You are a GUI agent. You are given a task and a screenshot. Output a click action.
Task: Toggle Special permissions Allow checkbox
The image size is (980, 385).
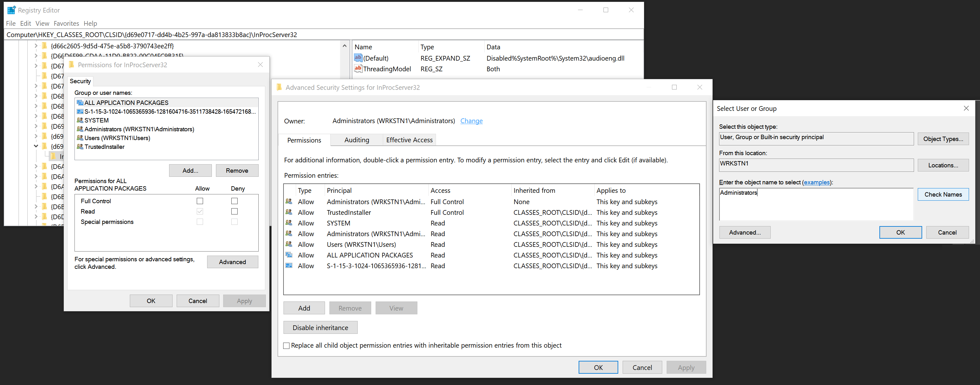pos(200,222)
